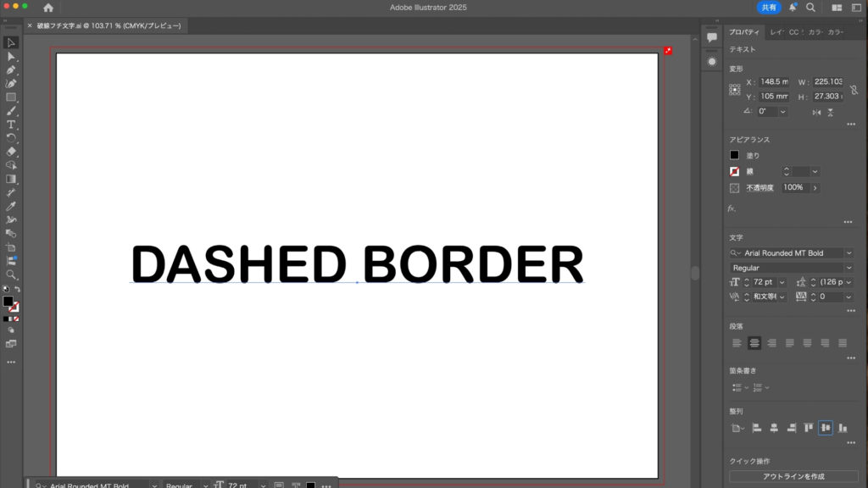
Task: Switch to the プロパティ panel tab
Action: pos(744,32)
